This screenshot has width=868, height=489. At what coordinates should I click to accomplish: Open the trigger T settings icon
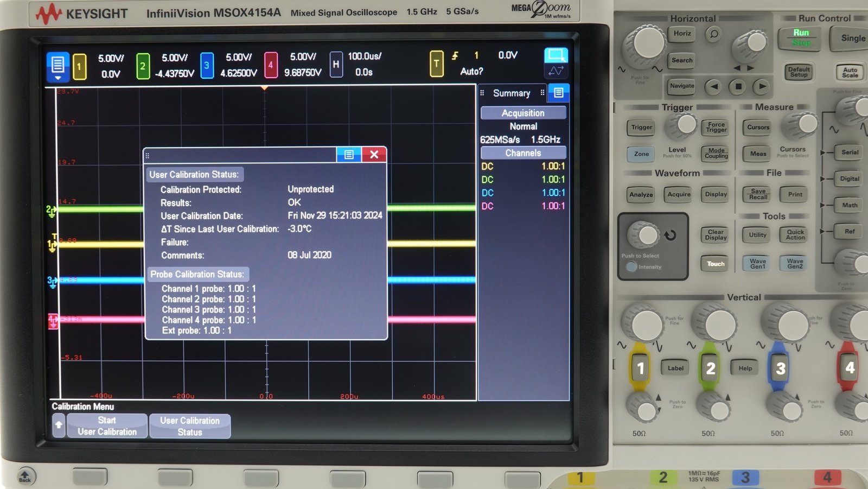coord(436,64)
